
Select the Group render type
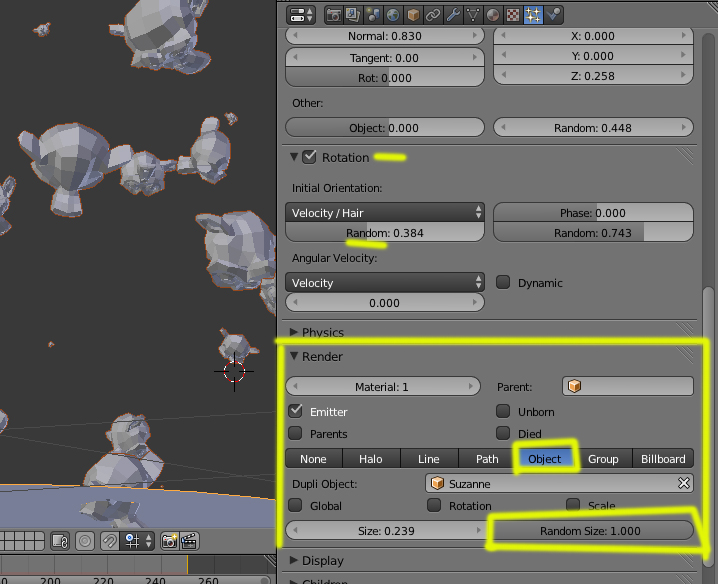(x=603, y=458)
